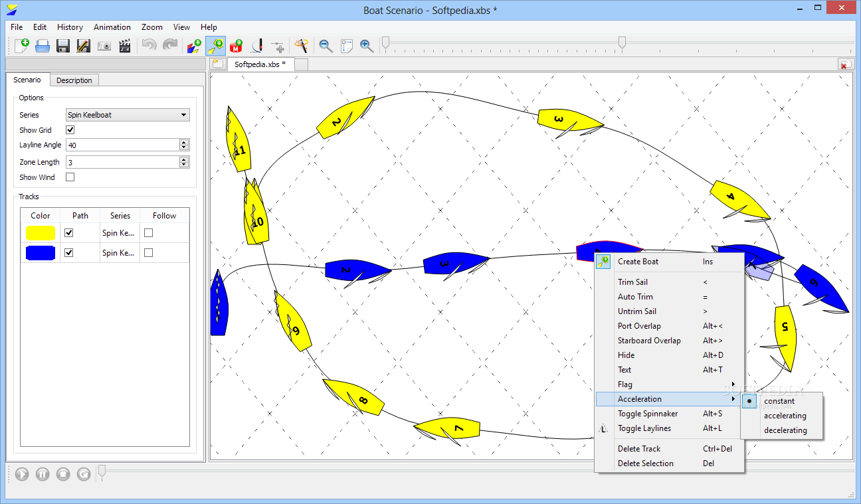Viewport: 861px width, 504px height.
Task: Choose accelerating in the submenu
Action: click(783, 416)
